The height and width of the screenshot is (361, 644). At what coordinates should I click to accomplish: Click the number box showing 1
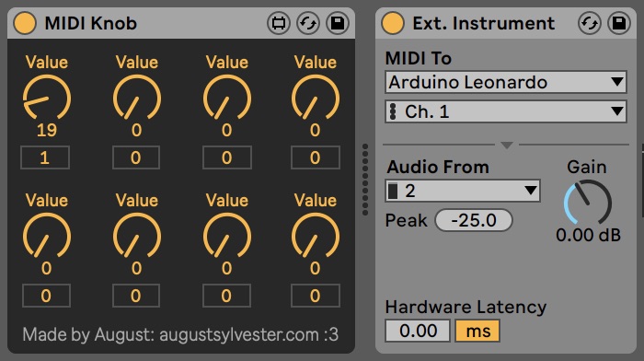45,157
